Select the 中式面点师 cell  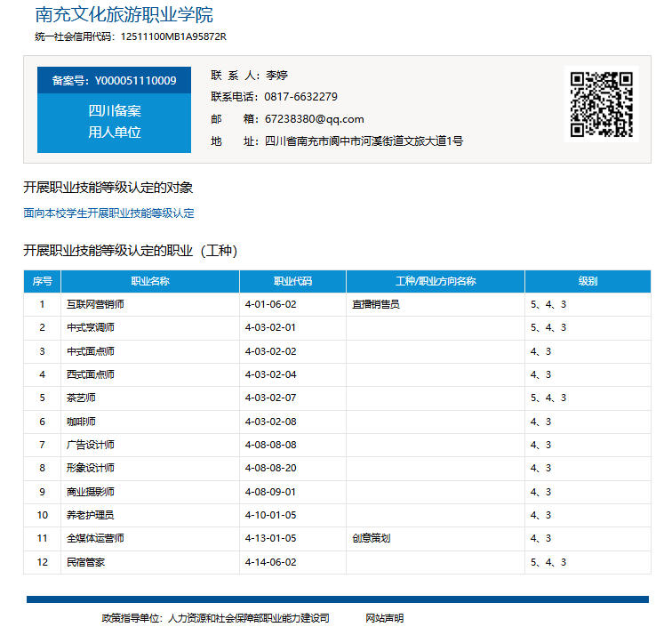click(150, 351)
